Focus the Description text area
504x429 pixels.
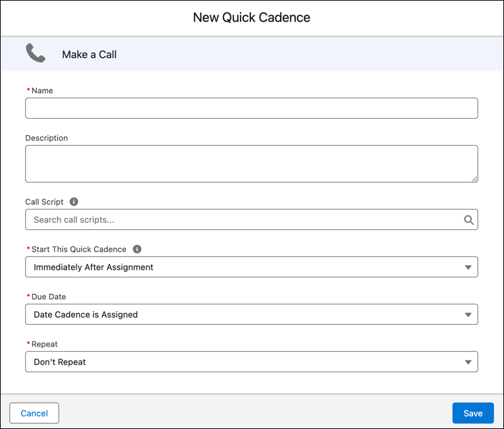(252, 163)
